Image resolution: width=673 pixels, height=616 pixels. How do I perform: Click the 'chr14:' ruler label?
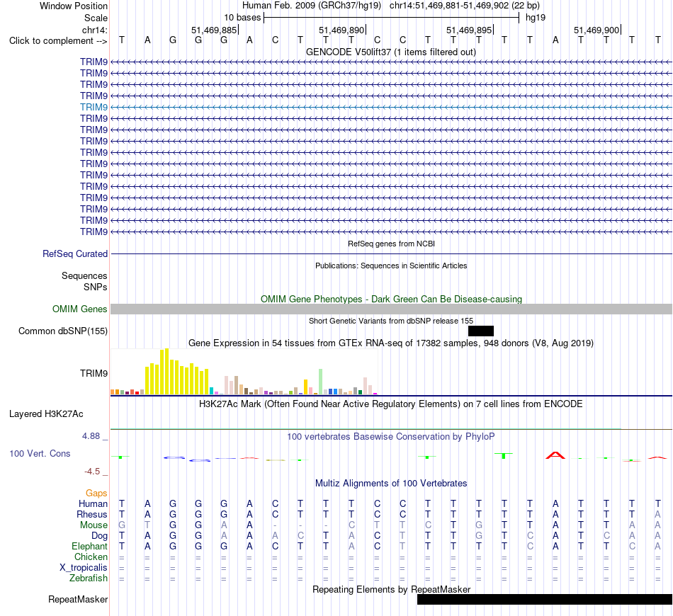coord(94,30)
